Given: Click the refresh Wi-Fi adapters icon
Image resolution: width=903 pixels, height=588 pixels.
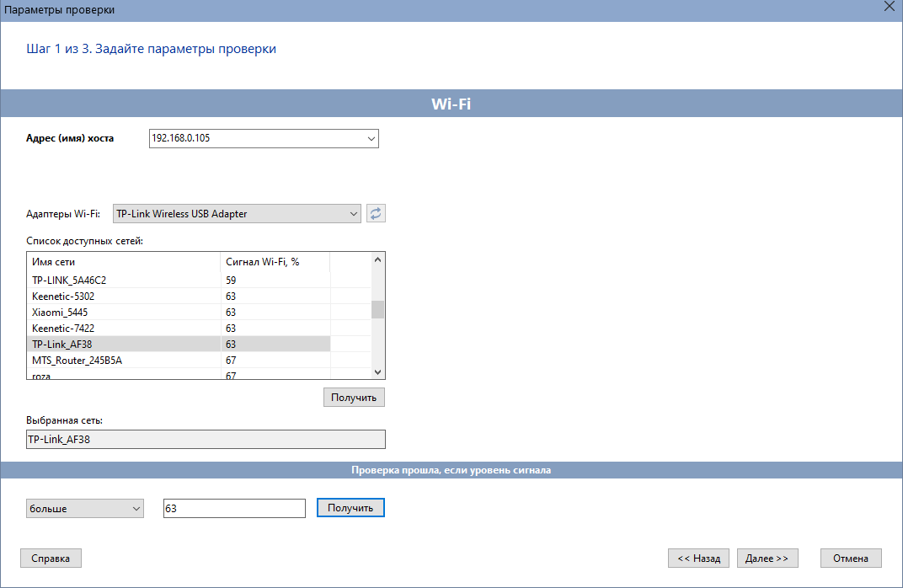Looking at the screenshot, I should [377, 213].
